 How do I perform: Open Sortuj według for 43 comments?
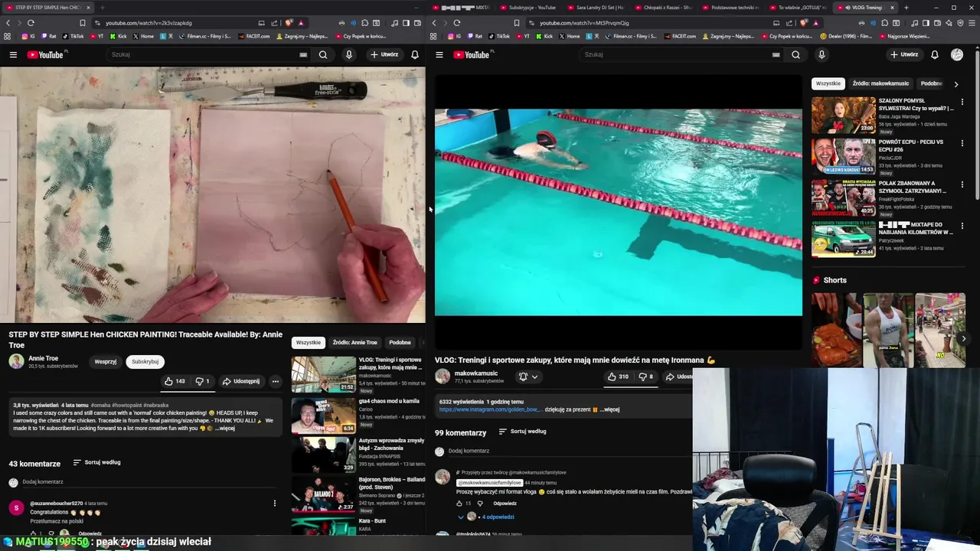[x=96, y=462]
